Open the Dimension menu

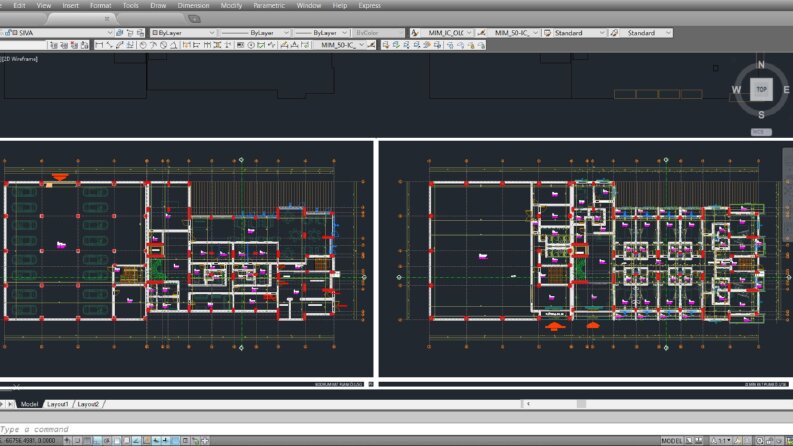(193, 6)
